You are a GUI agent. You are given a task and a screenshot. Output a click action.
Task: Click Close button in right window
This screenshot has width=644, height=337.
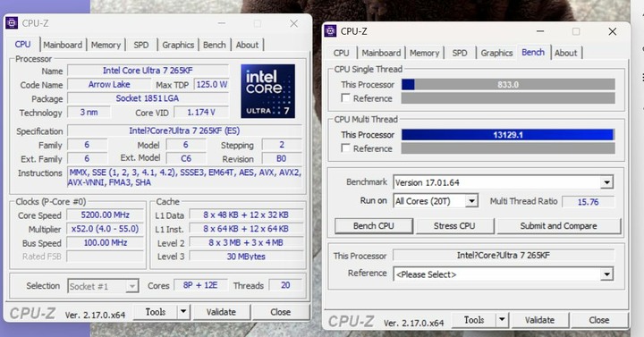click(x=598, y=320)
